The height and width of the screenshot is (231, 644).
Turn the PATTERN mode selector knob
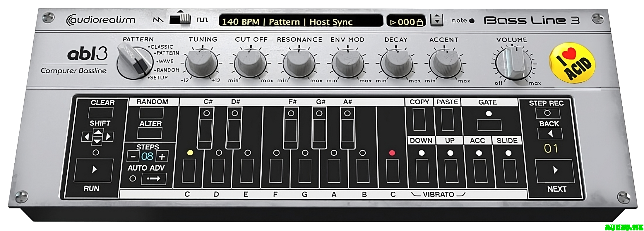(x=135, y=62)
